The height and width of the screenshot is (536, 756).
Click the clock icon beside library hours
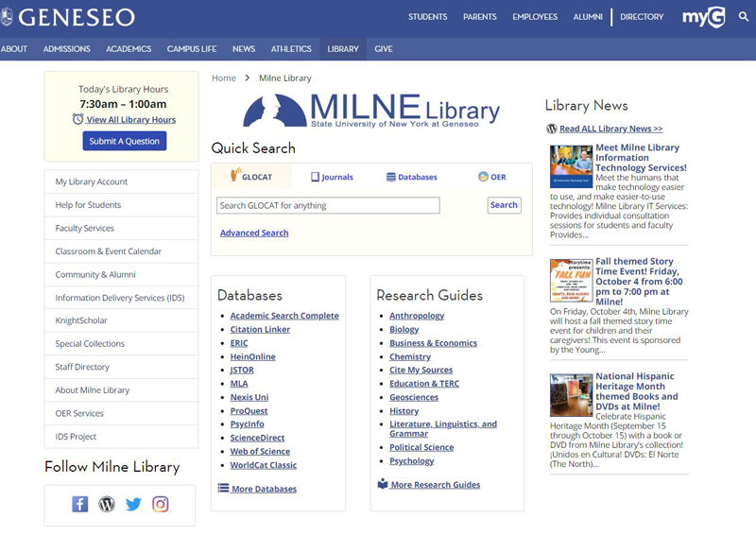pyautogui.click(x=77, y=119)
